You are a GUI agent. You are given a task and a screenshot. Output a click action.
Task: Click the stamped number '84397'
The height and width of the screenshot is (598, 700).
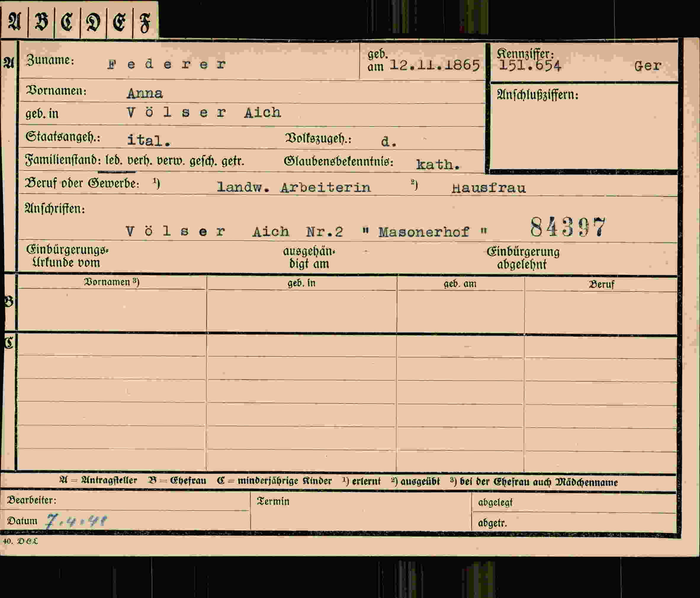pyautogui.click(x=568, y=227)
